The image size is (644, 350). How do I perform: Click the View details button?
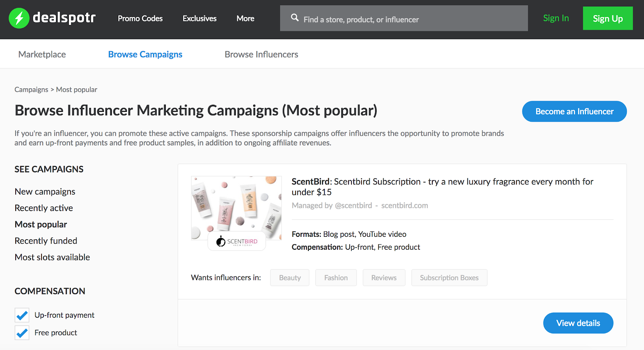tap(578, 323)
